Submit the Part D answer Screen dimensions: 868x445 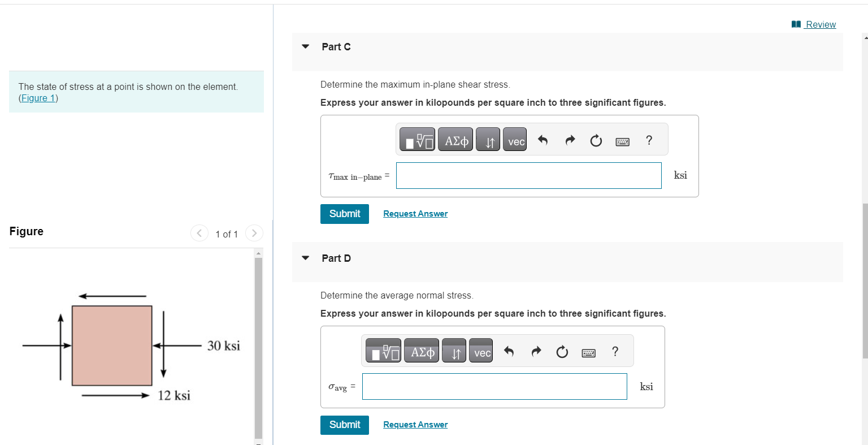pyautogui.click(x=345, y=425)
